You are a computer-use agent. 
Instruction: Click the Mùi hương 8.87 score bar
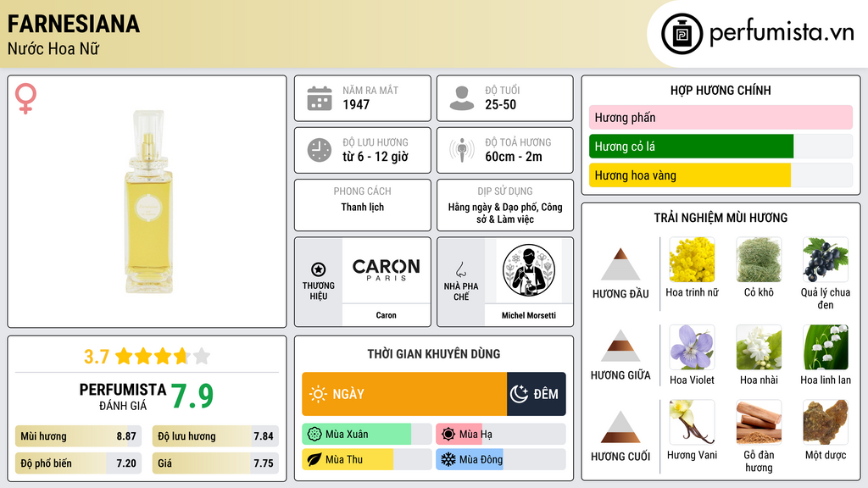point(78,436)
